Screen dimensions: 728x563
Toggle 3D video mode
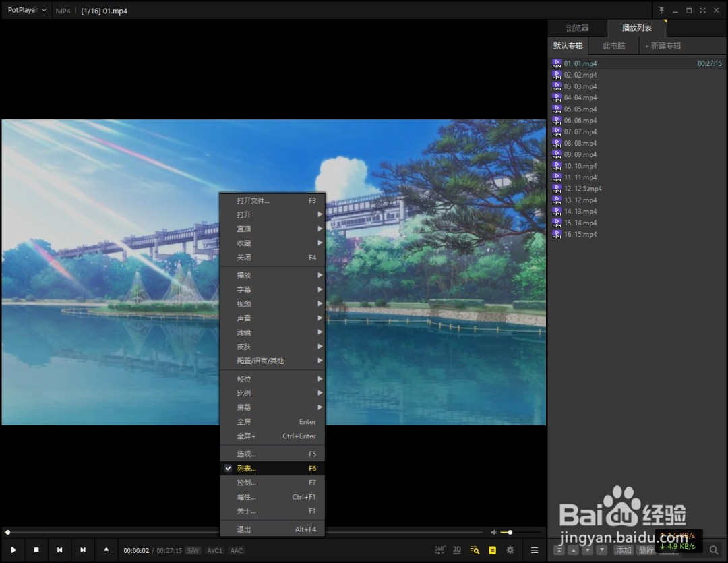point(457,550)
